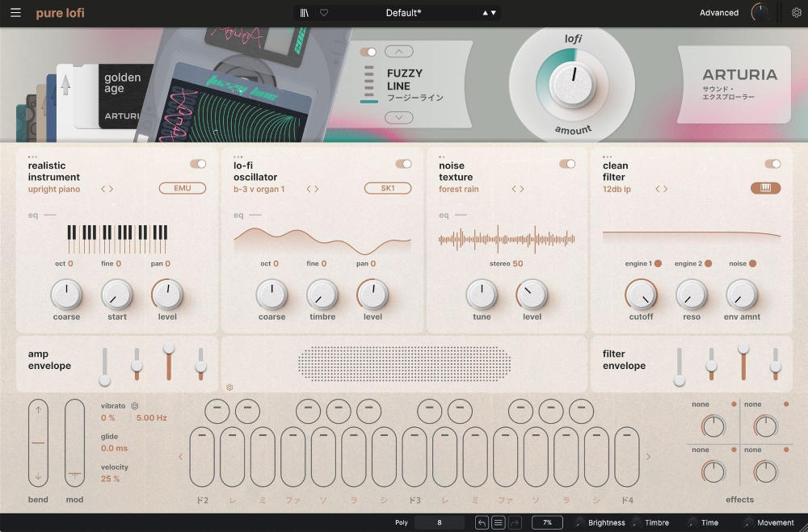Image resolution: width=808 pixels, height=532 pixels.
Task: Click the undo arrow in bottom bar
Action: tap(482, 522)
